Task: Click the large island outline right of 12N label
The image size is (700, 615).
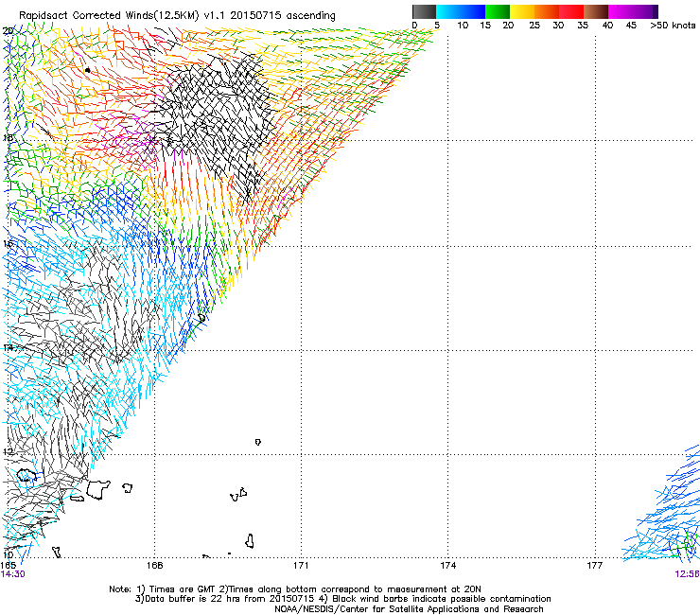Action: (x=97, y=489)
